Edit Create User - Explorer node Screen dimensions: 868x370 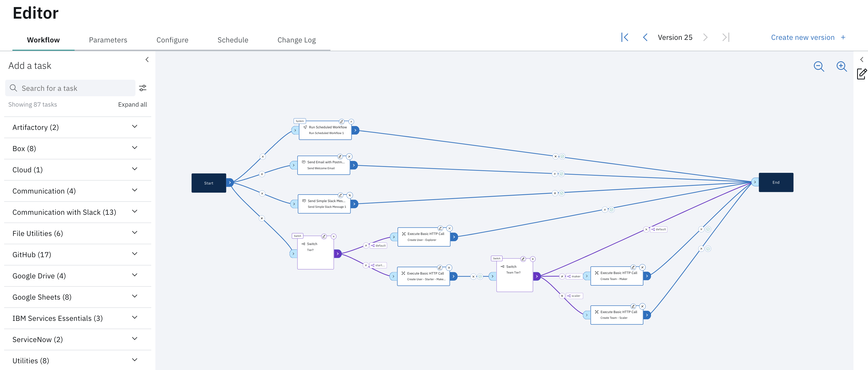pyautogui.click(x=440, y=228)
